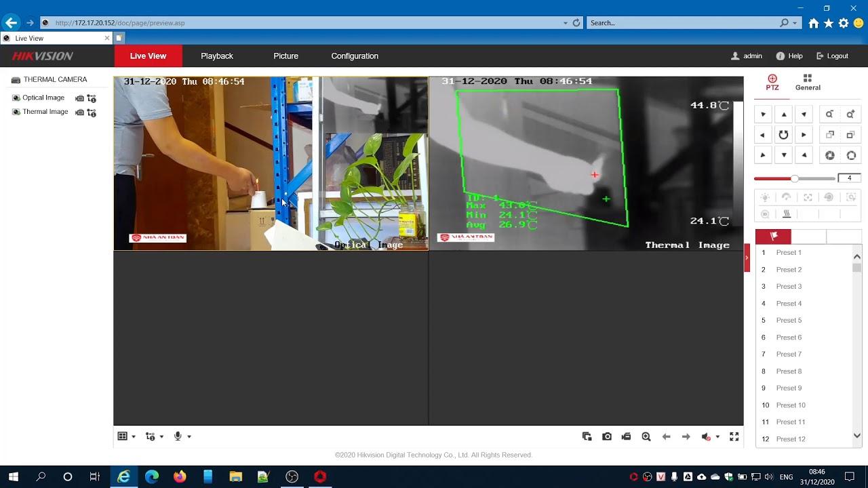Adjust the PTZ speed slider
Screen dimensions: 868x488
click(x=795, y=178)
